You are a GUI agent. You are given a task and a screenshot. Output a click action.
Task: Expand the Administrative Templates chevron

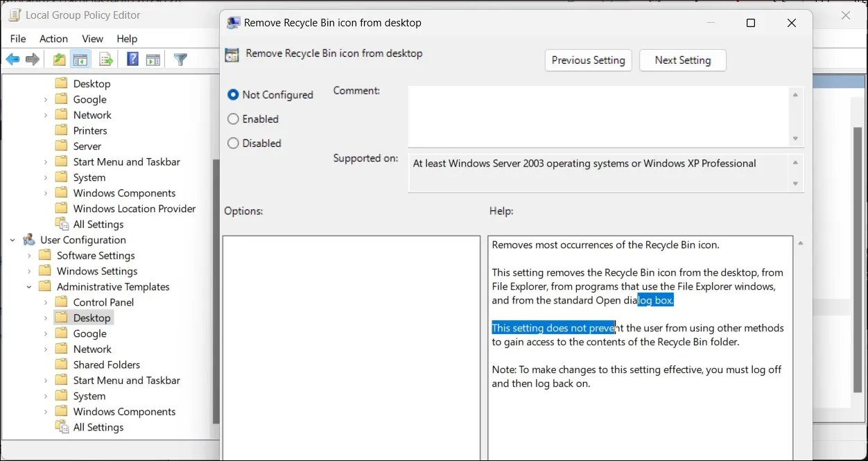coord(28,286)
